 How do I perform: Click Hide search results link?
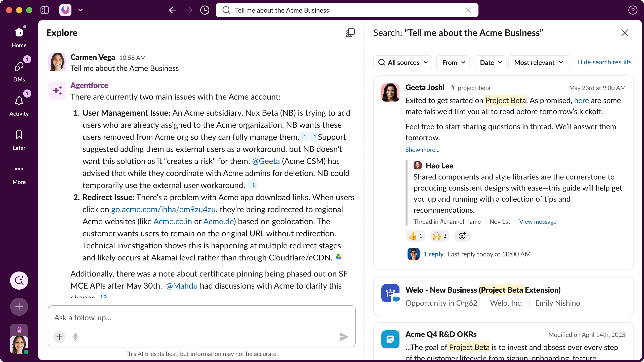(604, 62)
